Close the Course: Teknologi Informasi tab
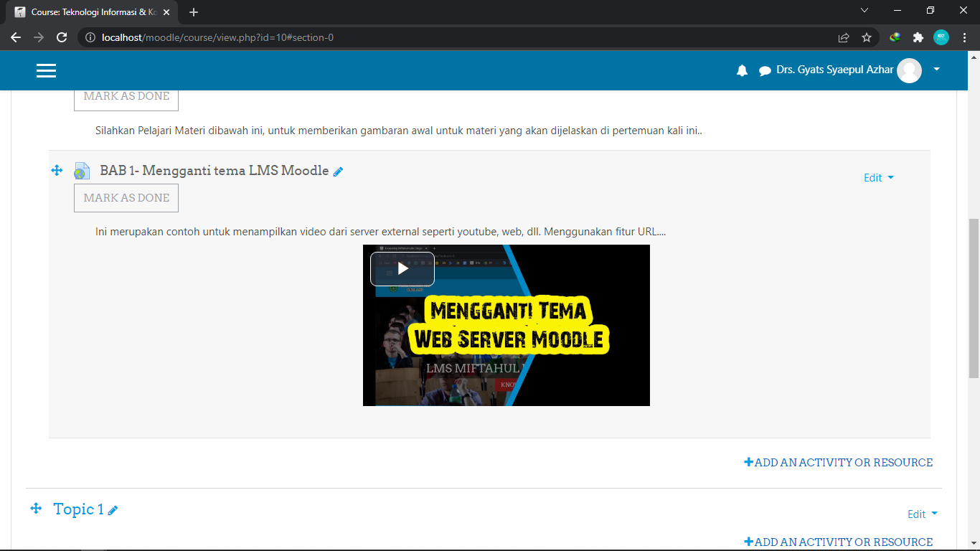980x551 pixels. [166, 12]
